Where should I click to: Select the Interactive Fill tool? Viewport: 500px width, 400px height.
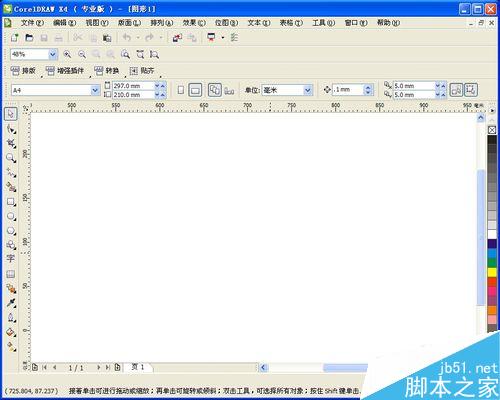click(x=11, y=347)
